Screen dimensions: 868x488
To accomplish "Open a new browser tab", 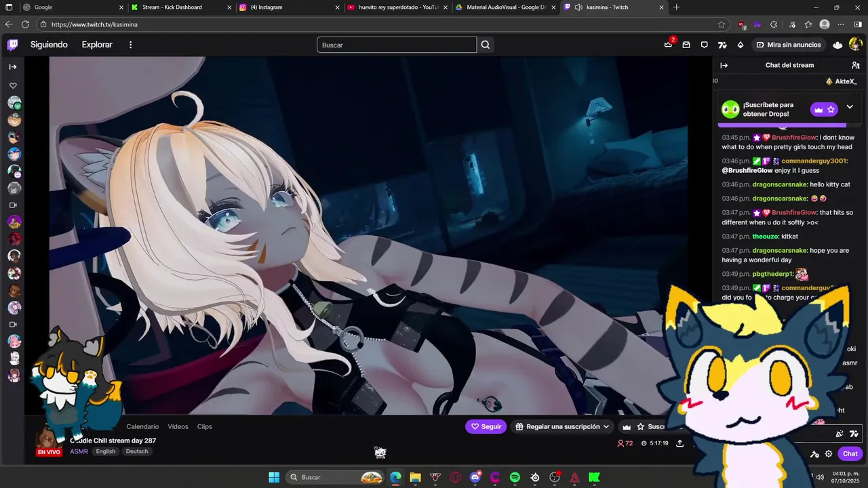I will coord(676,7).
